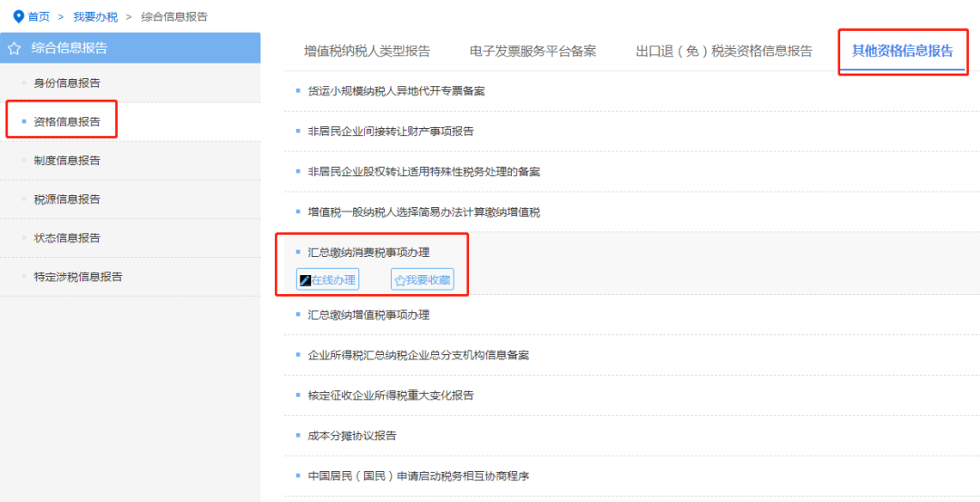Select 资格信息报告 in sidebar
This screenshot has height=502, width=980.
pyautogui.click(x=67, y=122)
